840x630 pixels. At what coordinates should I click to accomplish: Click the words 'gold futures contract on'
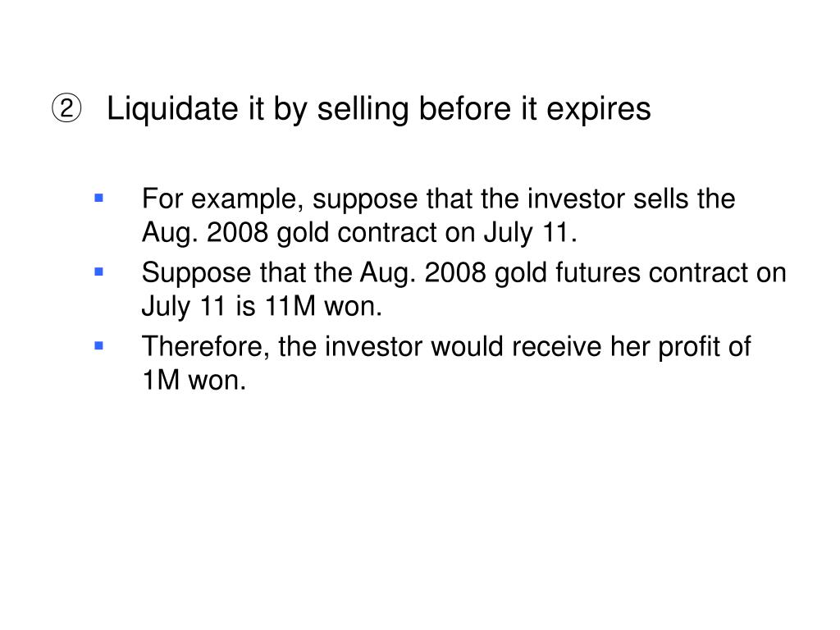(640, 273)
